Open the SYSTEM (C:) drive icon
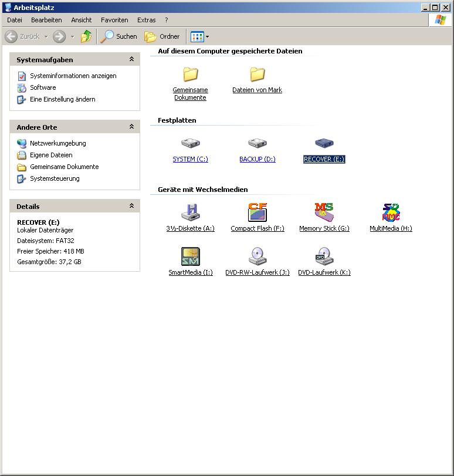Screen dimensions: 454x476 (190, 143)
